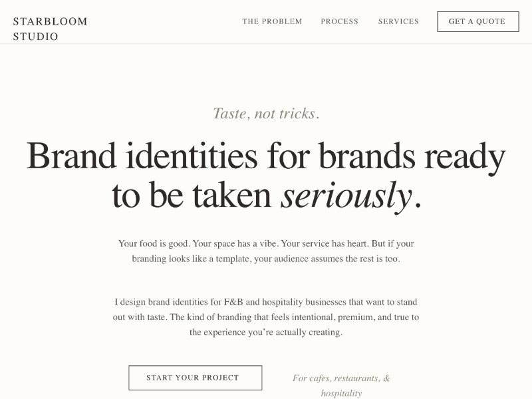Click the 'I design brand identities' paragraph
Screen dimensions: 532x399
click(266, 317)
